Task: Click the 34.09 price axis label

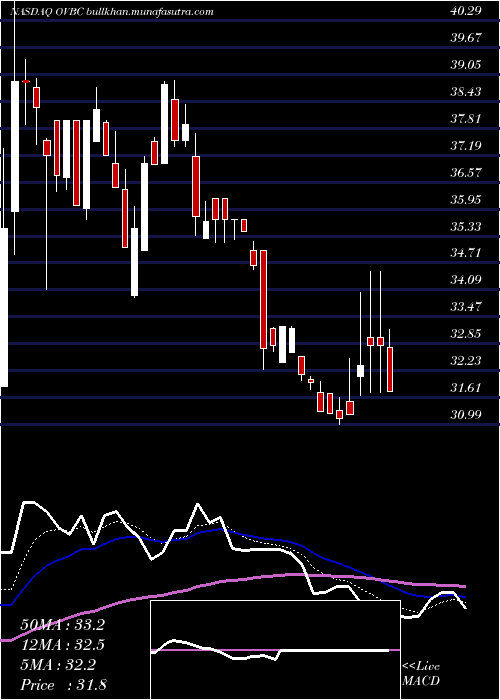Action: point(466,280)
